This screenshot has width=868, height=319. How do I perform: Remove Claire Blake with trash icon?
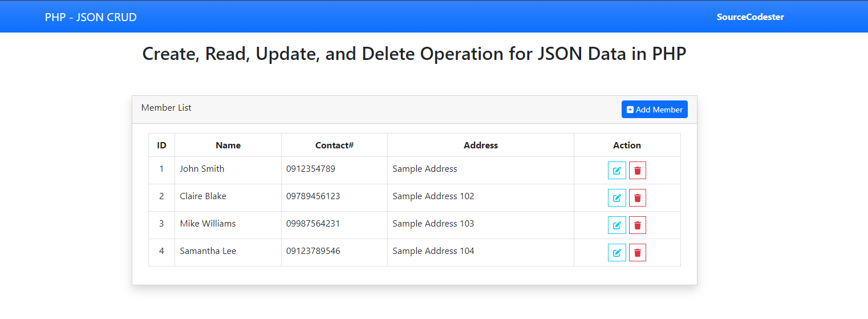coord(638,197)
